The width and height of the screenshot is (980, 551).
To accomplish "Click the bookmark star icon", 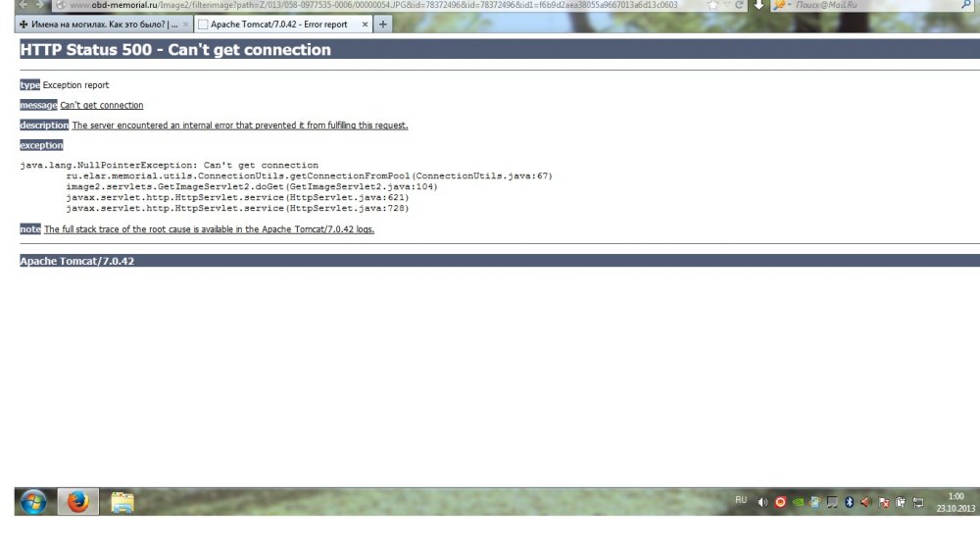I will (713, 5).
